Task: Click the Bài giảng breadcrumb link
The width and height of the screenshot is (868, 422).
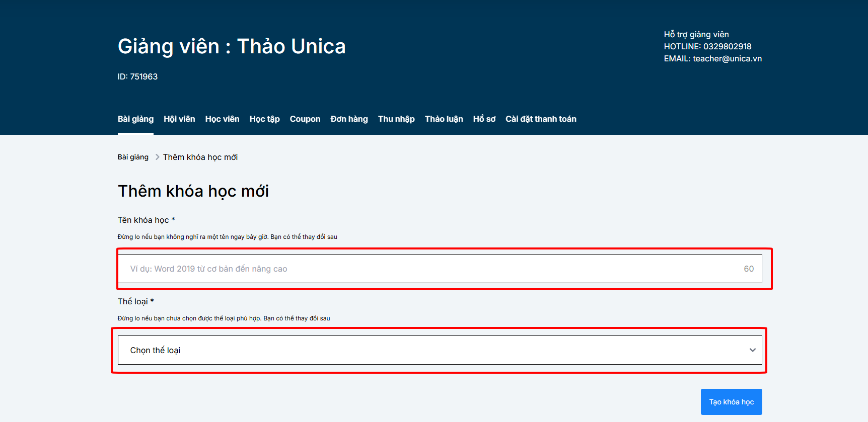Action: [x=133, y=157]
